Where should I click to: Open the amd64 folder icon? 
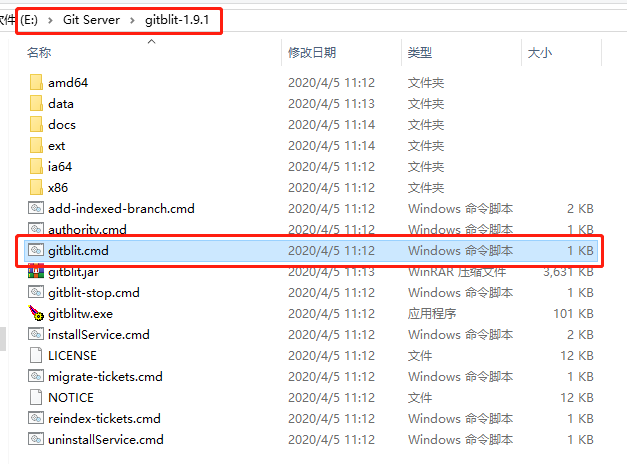pos(36,82)
